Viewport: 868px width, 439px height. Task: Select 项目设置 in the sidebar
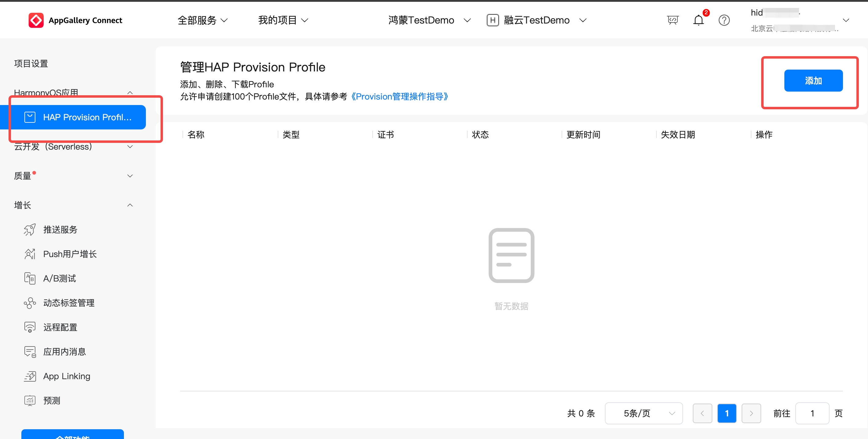[x=31, y=63]
